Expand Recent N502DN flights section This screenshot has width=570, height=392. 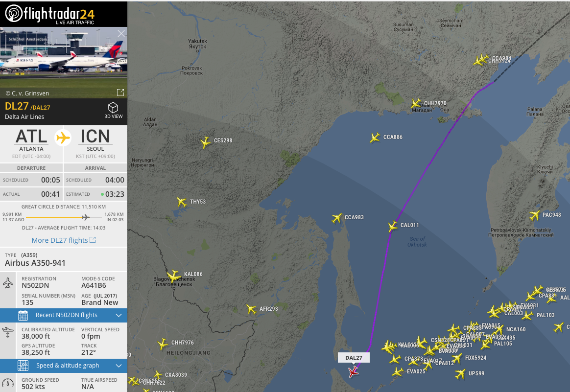(64, 315)
